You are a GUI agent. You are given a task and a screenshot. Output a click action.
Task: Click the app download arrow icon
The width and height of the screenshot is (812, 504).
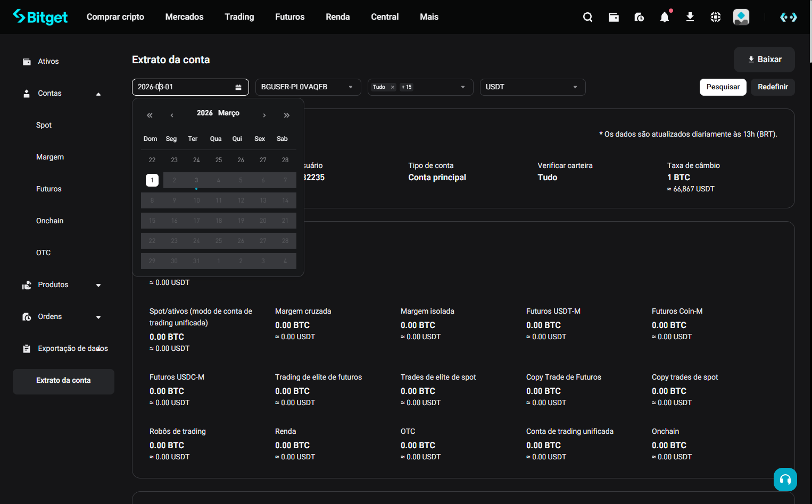click(x=690, y=17)
